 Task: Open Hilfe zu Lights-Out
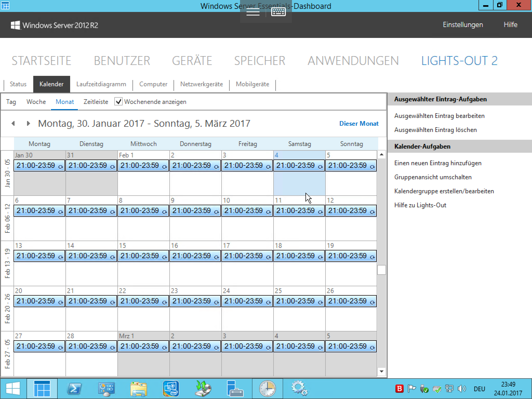point(420,205)
